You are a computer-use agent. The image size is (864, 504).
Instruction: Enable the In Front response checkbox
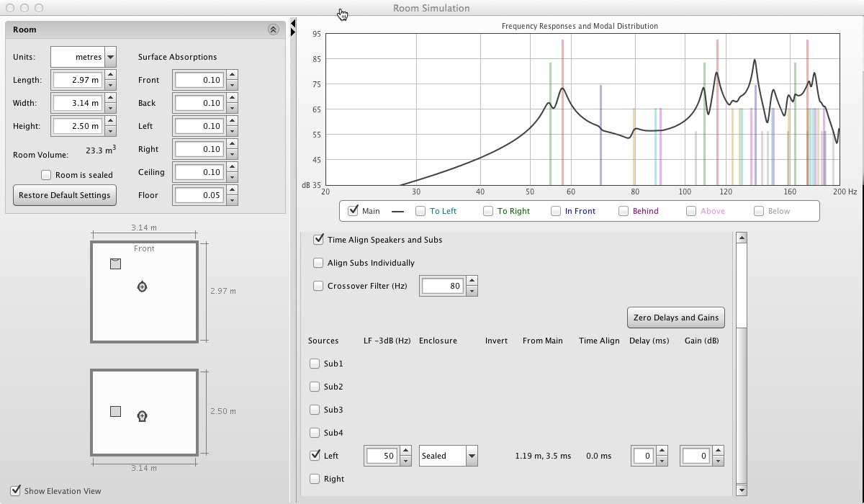[x=556, y=211]
